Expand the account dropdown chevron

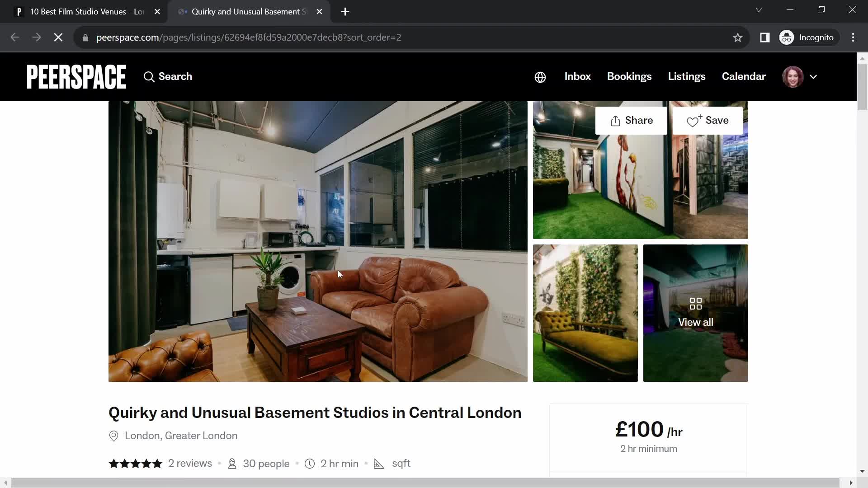pyautogui.click(x=813, y=77)
